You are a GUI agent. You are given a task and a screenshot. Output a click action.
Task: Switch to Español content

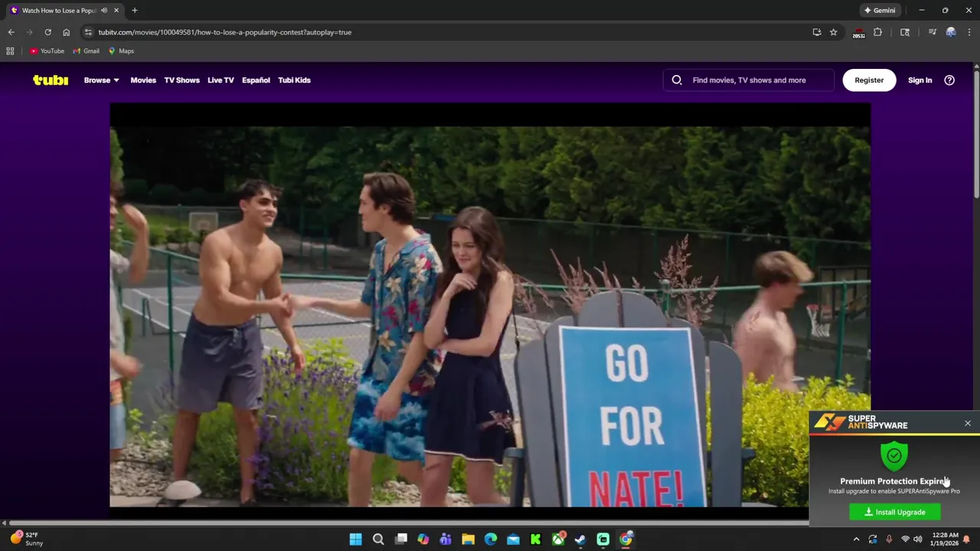pos(256,80)
